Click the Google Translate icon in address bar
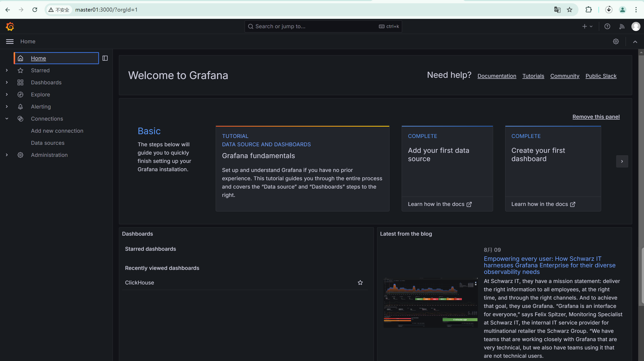The width and height of the screenshot is (644, 361). [557, 10]
